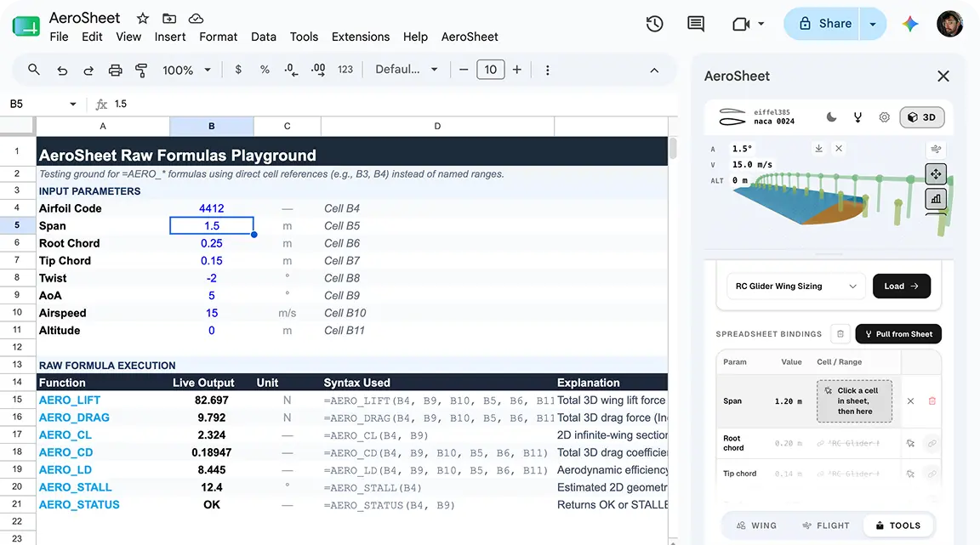Delete the Span binding (red trash)
Viewport: 980px width, 545px height.
(x=932, y=401)
